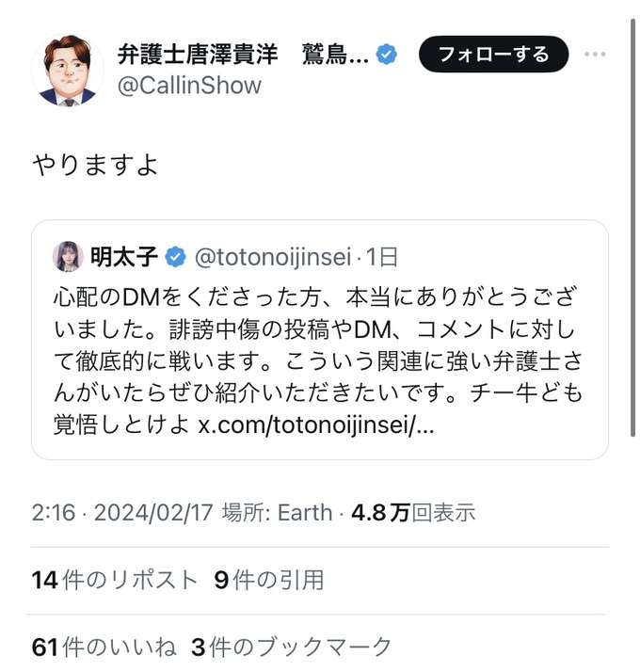
Task: View the 4.8万回表示 view count
Action: 413,513
